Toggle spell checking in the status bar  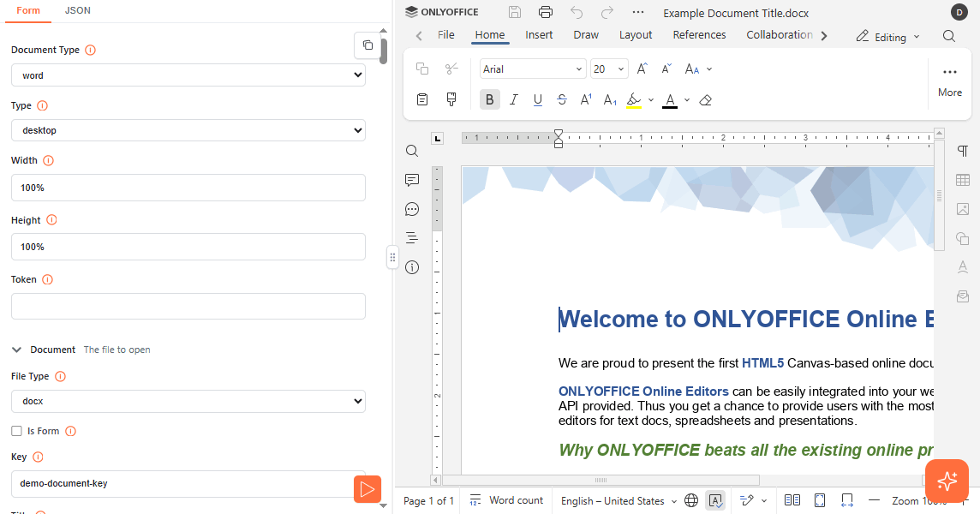tap(715, 500)
